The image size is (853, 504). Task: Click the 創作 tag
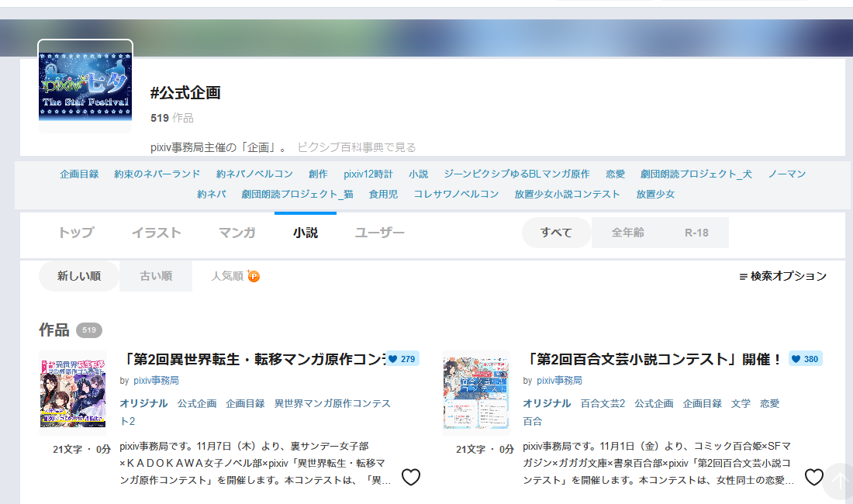click(x=318, y=174)
